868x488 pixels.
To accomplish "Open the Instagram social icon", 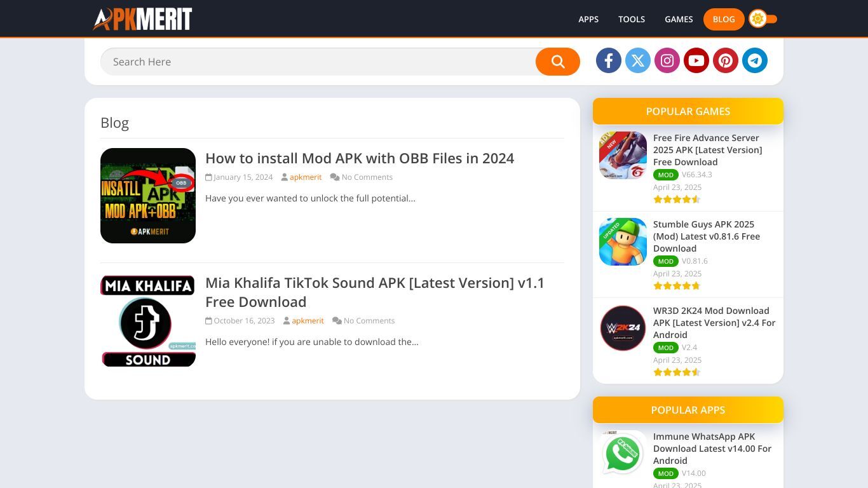I will (x=667, y=60).
